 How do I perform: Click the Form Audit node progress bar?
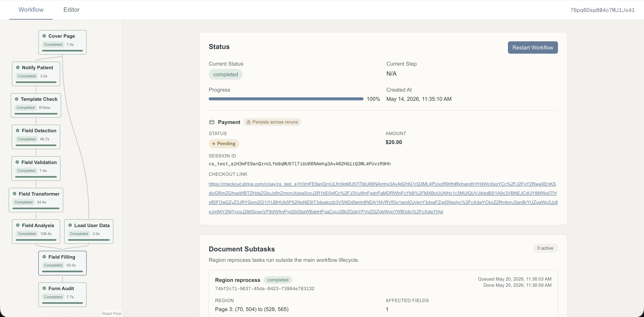(x=62, y=303)
